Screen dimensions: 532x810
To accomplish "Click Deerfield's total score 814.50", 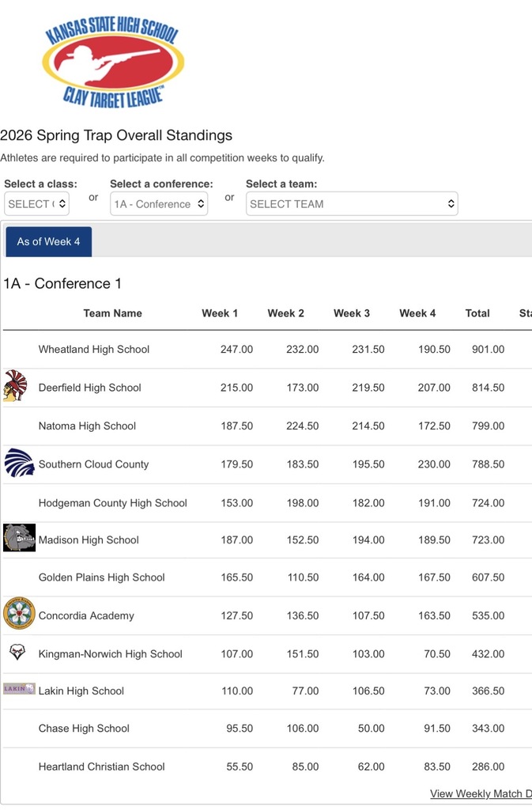I will coord(489,388).
